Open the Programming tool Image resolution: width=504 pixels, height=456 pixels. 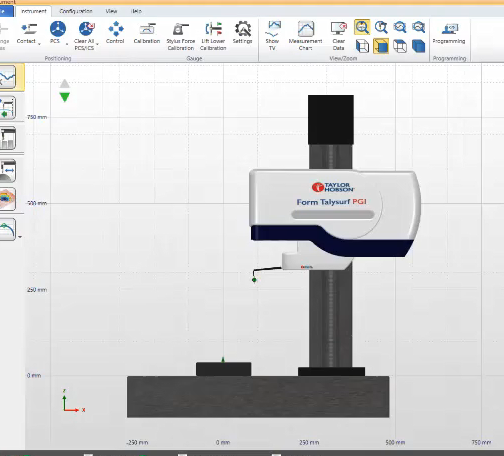pos(449,33)
